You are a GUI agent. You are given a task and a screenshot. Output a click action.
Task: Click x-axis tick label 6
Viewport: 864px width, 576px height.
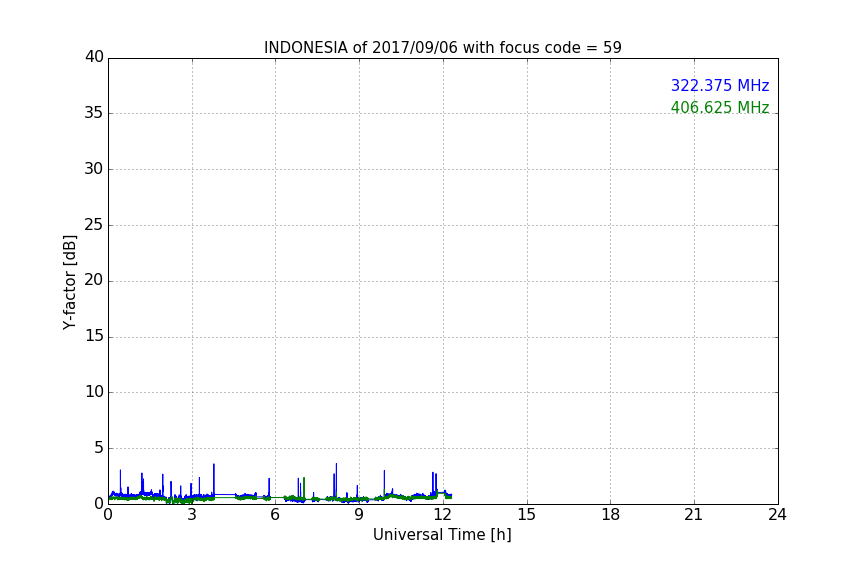[275, 515]
